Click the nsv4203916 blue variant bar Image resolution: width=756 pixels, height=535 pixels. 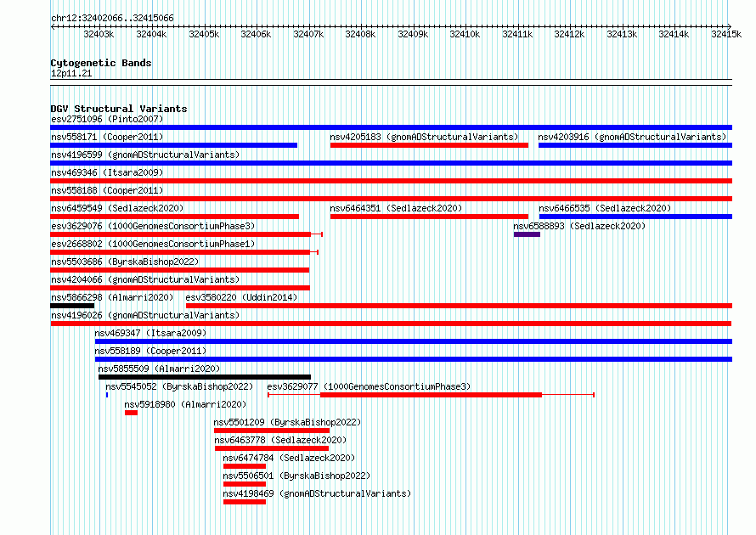click(635, 145)
